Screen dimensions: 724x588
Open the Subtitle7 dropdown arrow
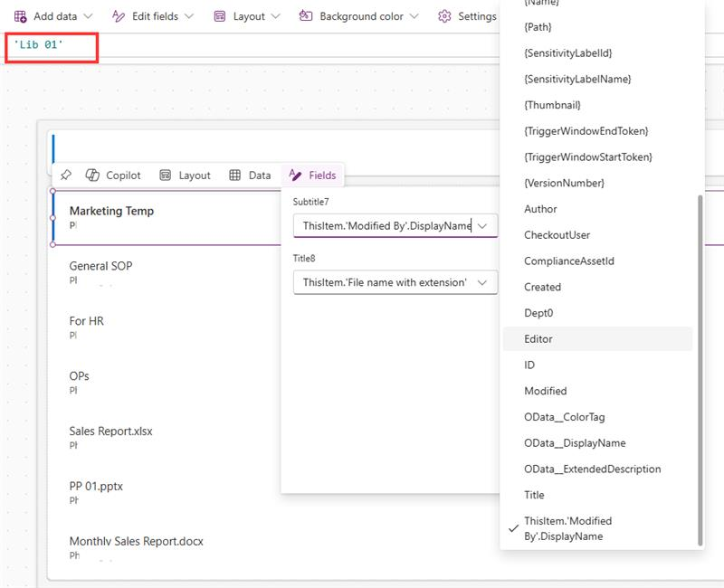pos(482,225)
